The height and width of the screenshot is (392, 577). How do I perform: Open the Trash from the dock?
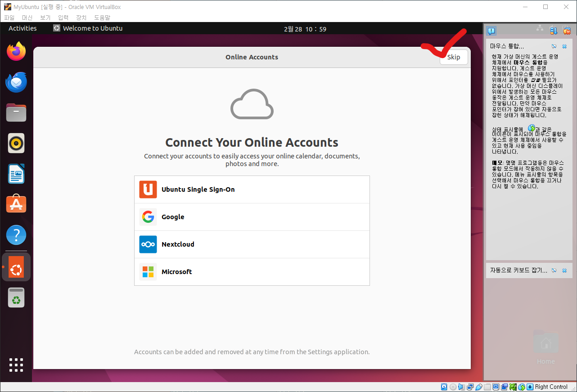click(16, 297)
